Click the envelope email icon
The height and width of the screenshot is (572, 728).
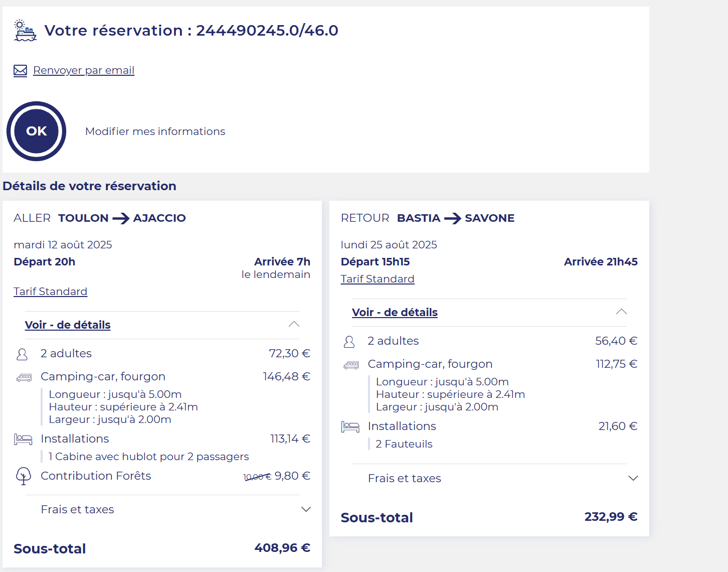coord(20,71)
